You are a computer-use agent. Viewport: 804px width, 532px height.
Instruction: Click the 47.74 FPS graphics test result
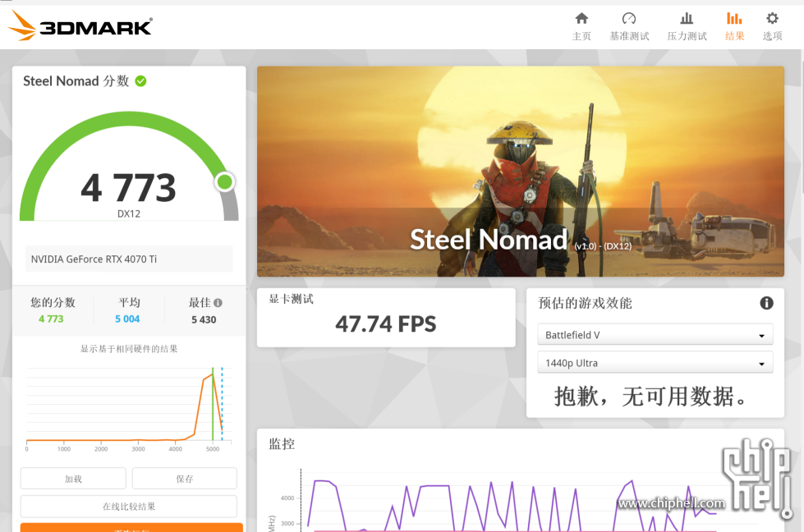click(386, 324)
